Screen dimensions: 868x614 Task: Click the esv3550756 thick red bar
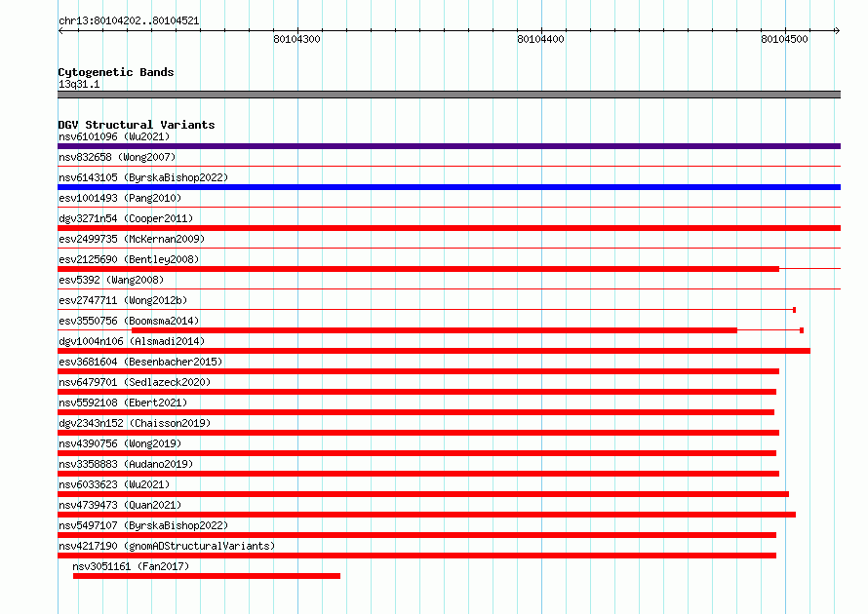coord(435,330)
